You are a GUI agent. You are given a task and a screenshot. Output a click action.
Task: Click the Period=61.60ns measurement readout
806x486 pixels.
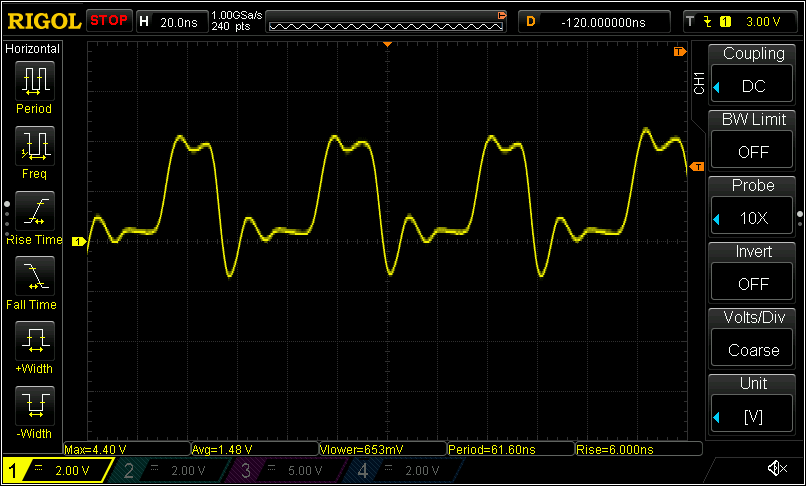(x=510, y=449)
